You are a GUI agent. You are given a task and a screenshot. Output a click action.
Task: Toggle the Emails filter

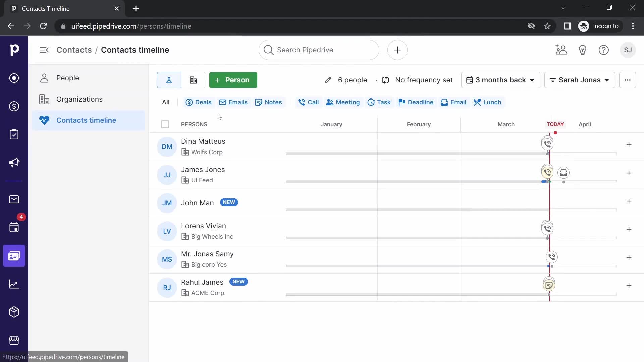click(233, 102)
